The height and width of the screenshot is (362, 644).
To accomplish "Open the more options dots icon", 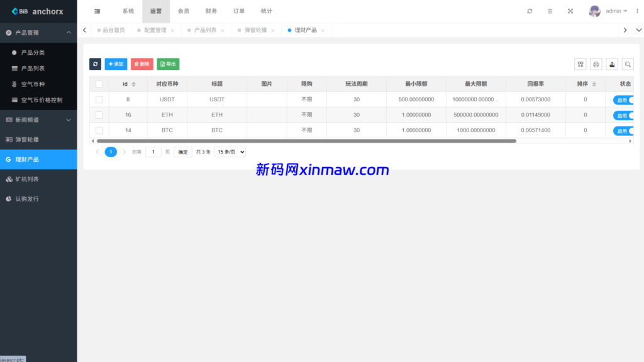I will pos(638,11).
